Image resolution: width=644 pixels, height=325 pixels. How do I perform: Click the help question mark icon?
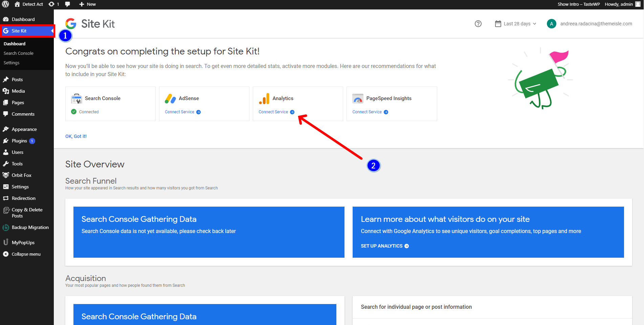click(478, 24)
